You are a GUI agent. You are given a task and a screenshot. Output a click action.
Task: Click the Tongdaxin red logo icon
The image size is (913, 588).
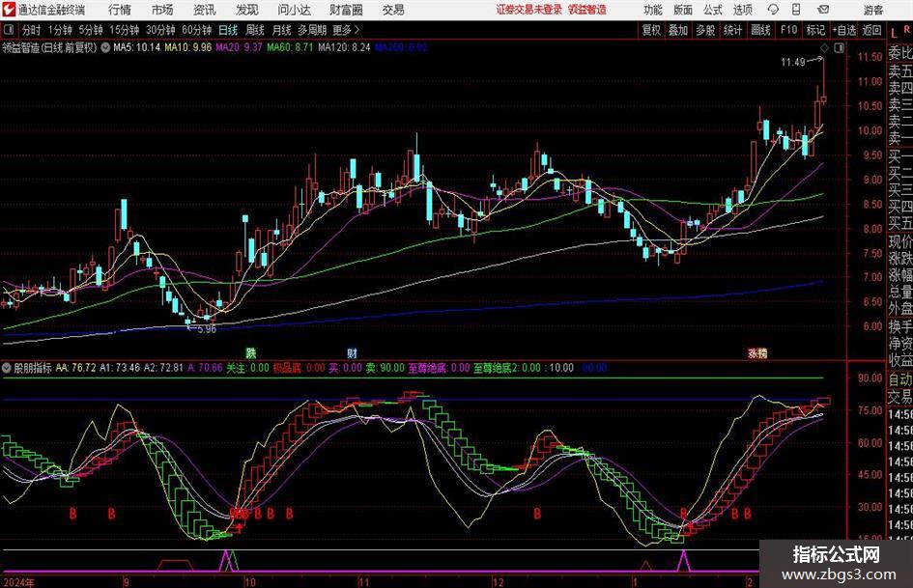click(9, 10)
